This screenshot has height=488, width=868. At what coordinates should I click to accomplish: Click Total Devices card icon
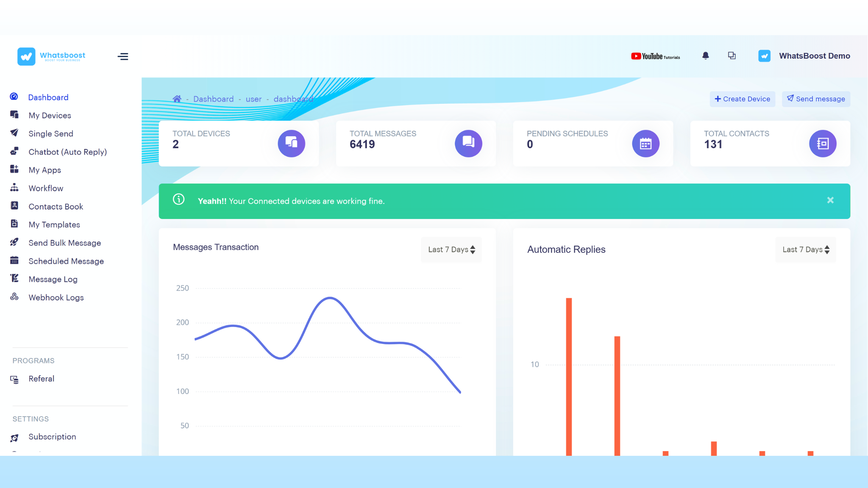tap(291, 144)
